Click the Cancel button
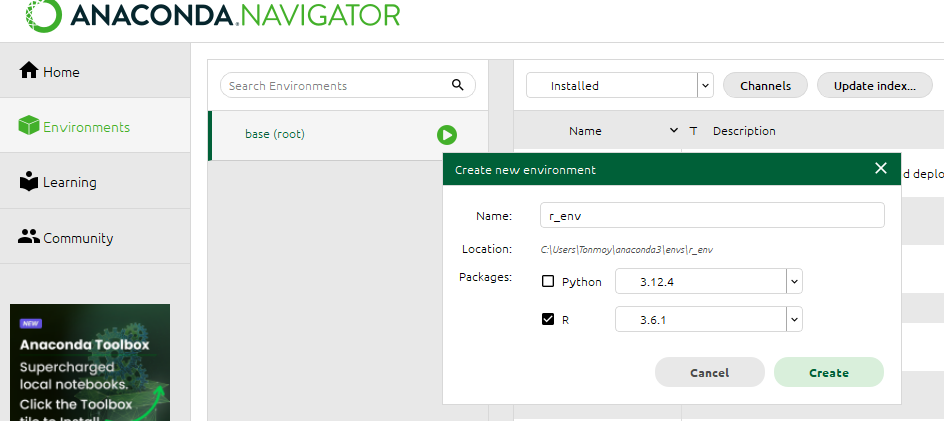944x421 pixels. click(x=709, y=372)
